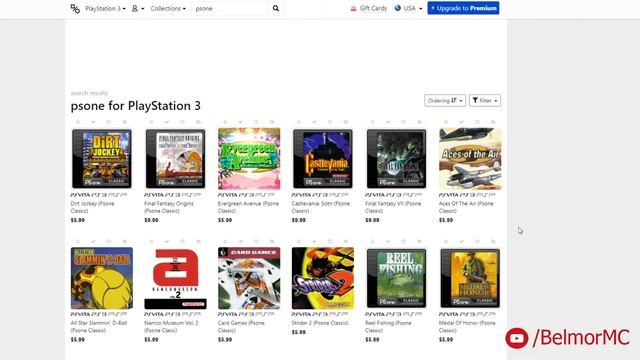Open Final Fantasy Origins title link
The width and height of the screenshot is (640, 360).
169,207
